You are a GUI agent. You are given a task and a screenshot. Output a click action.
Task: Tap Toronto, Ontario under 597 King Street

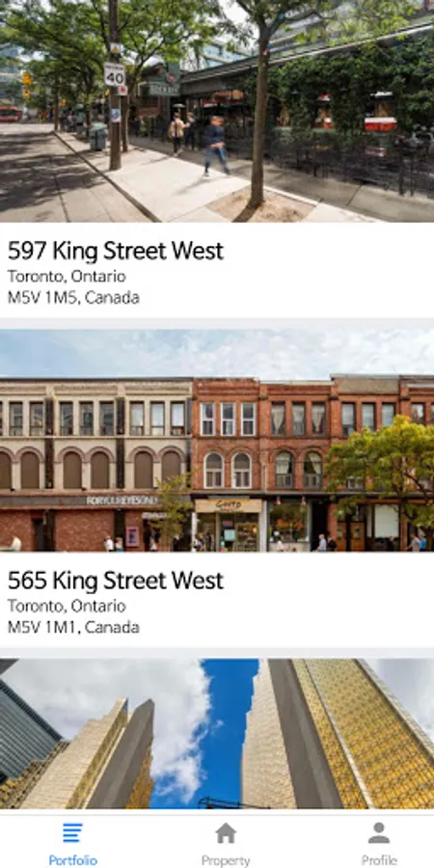67,276
